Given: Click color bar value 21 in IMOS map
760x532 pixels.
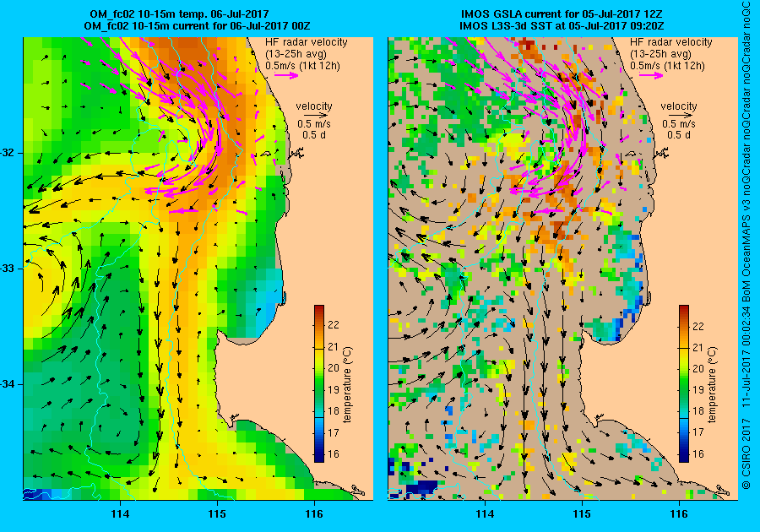Looking at the screenshot, I should click(698, 347).
